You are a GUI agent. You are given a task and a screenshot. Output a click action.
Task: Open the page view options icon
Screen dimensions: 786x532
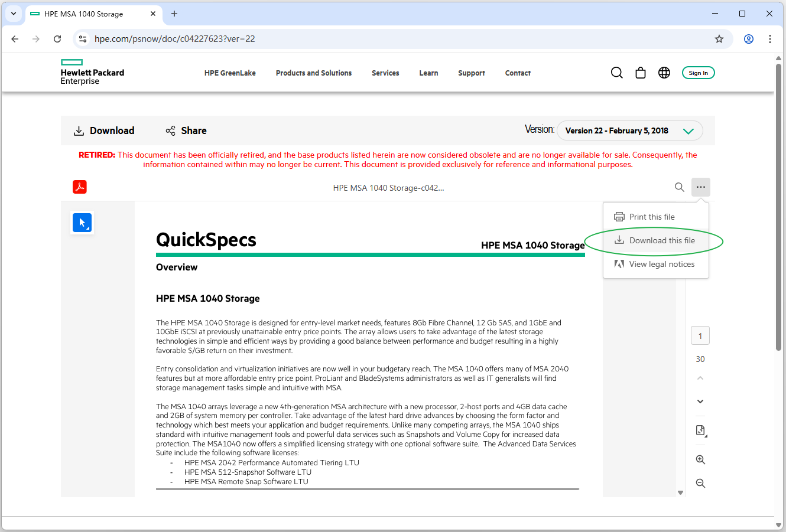[x=701, y=430]
